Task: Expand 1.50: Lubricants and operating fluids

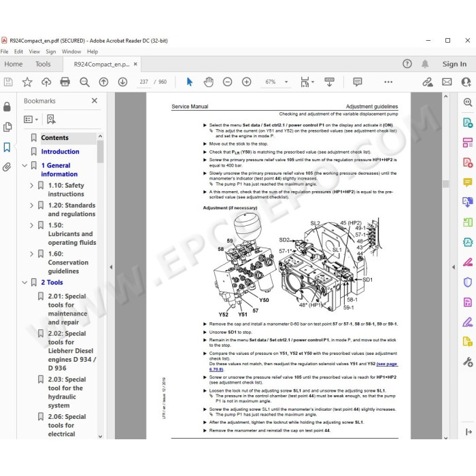Action: [31, 225]
